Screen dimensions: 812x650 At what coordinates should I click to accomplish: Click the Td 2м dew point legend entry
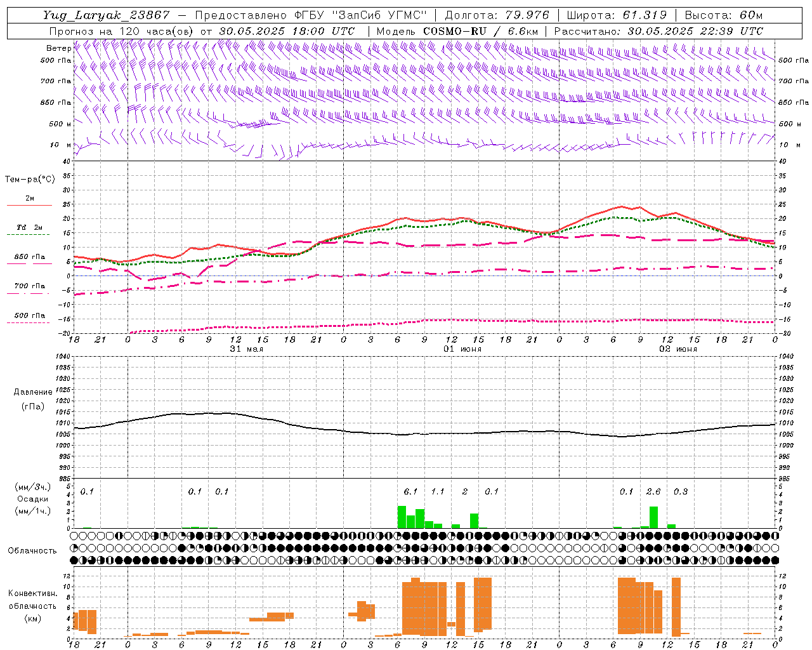30,227
